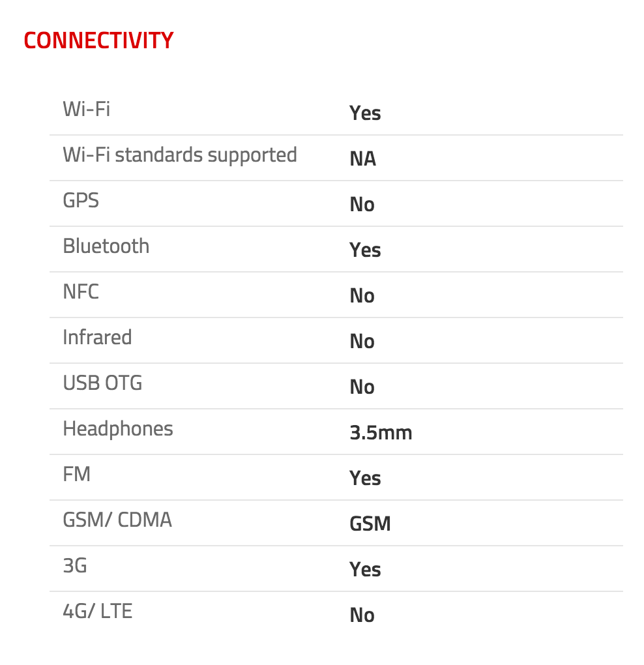The width and height of the screenshot is (644, 665).
Task: Select the Headphones row label
Action: (x=118, y=428)
